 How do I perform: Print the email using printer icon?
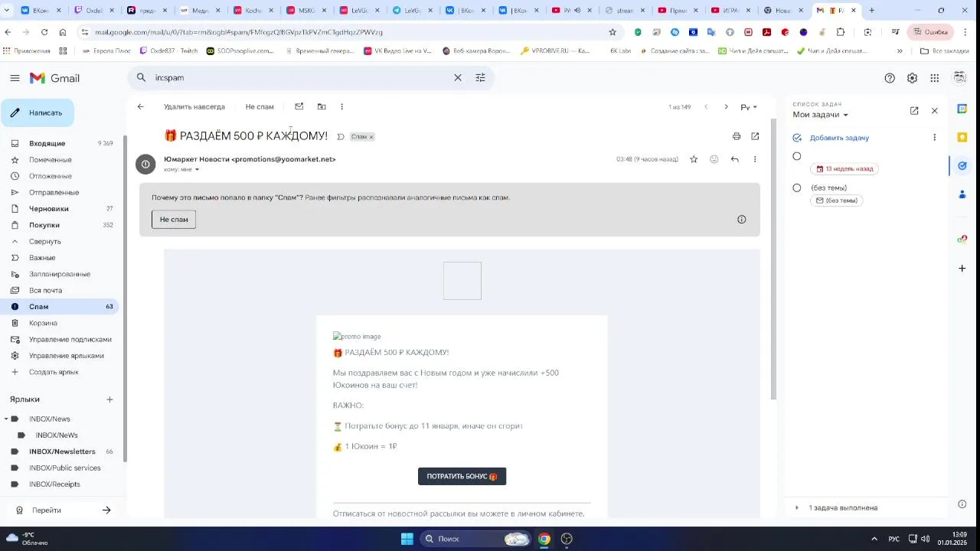[737, 136]
